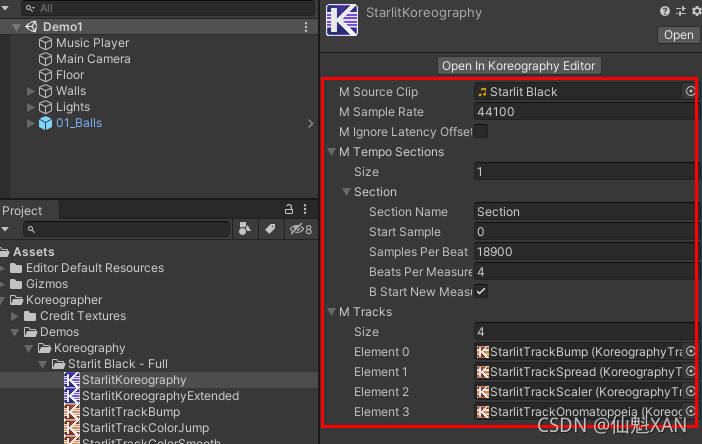702x444 pixels.
Task: Expand the Walls object in hierarchy
Action: click(30, 91)
